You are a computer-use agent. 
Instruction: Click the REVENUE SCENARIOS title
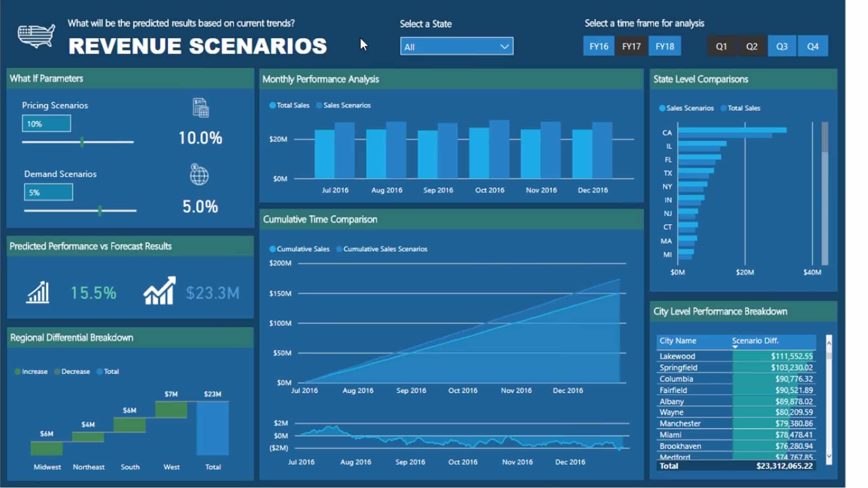point(198,46)
